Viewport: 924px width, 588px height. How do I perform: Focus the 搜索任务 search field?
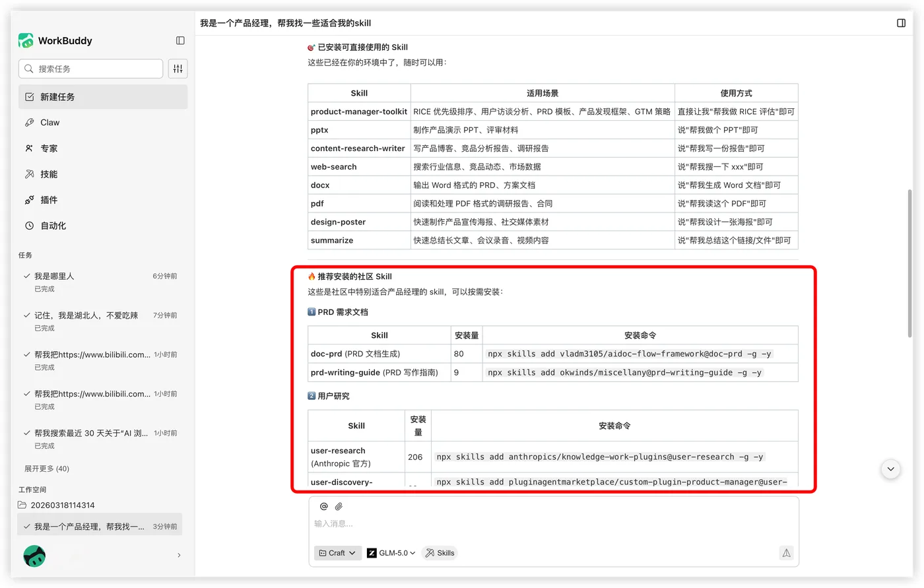pyautogui.click(x=91, y=69)
